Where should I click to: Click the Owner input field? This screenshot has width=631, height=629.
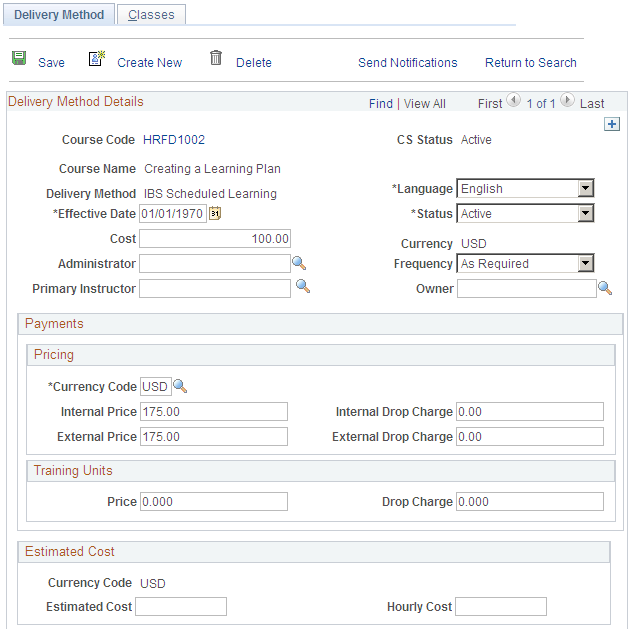pyautogui.click(x=527, y=289)
